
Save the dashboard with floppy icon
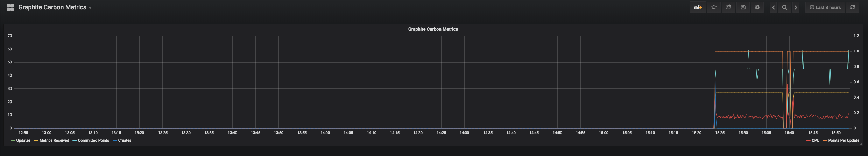(743, 7)
